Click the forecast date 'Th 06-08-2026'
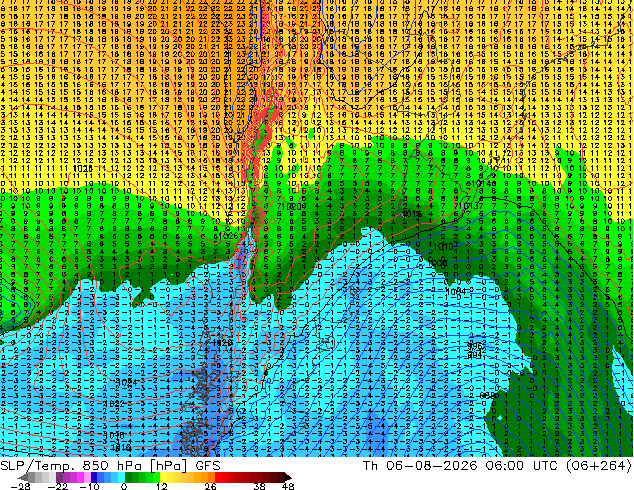 pos(420,465)
